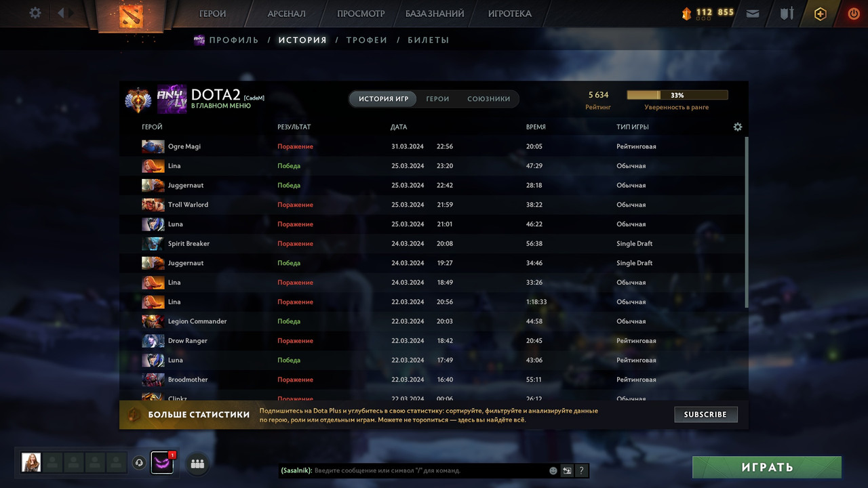
Task: Click the voice headset icon
Action: click(139, 463)
